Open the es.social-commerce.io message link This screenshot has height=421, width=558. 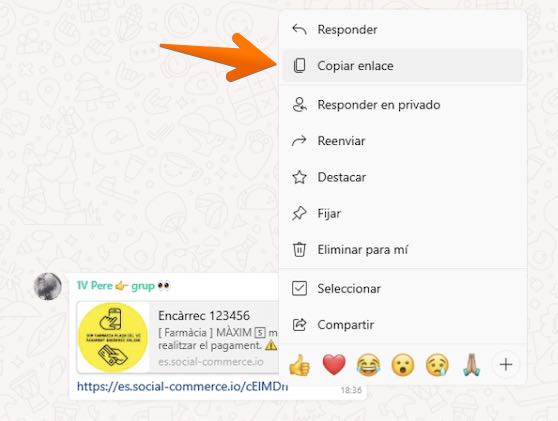pyautogui.click(x=182, y=386)
